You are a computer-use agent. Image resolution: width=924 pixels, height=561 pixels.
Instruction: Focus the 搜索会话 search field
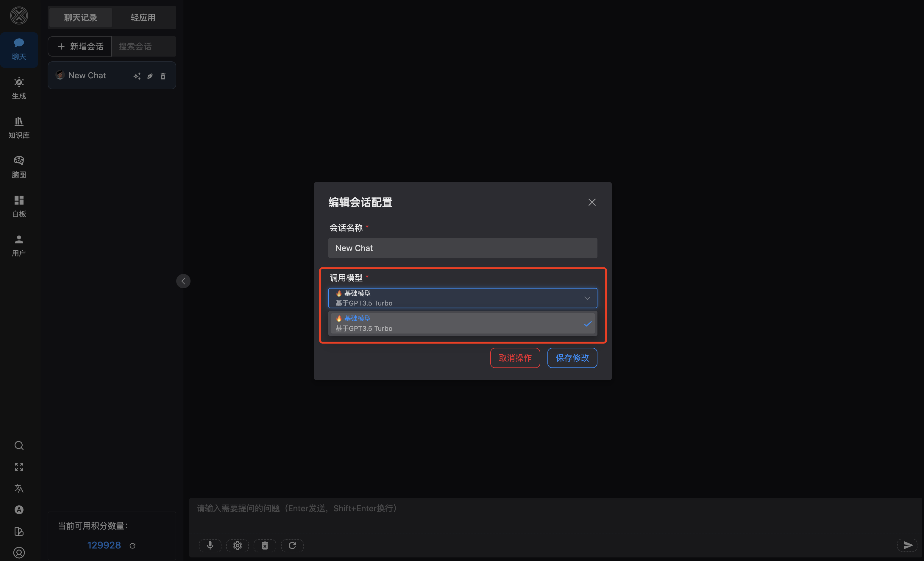click(x=144, y=46)
